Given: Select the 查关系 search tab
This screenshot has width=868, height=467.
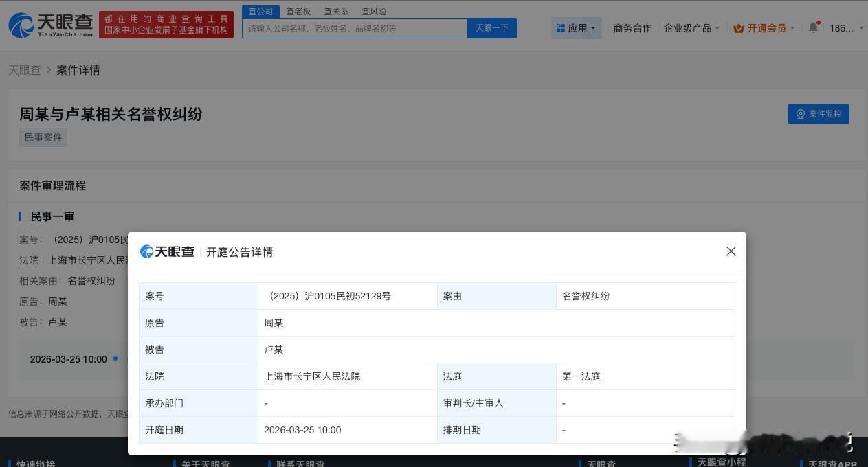Looking at the screenshot, I should (x=336, y=12).
